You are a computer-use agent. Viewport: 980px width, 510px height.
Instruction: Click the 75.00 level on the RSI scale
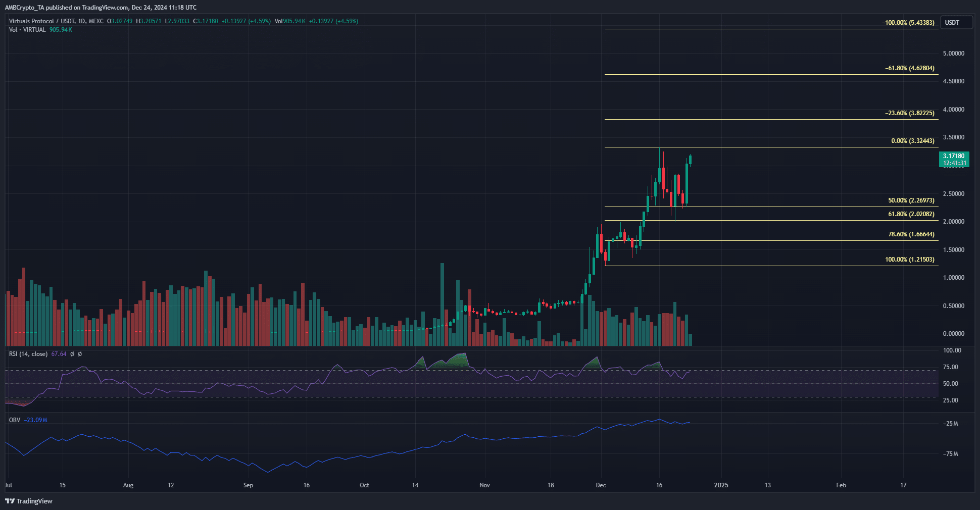(x=951, y=367)
